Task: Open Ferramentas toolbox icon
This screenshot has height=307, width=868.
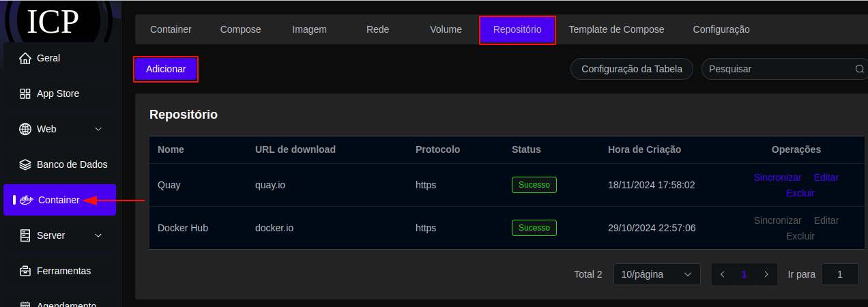Action: tap(25, 271)
